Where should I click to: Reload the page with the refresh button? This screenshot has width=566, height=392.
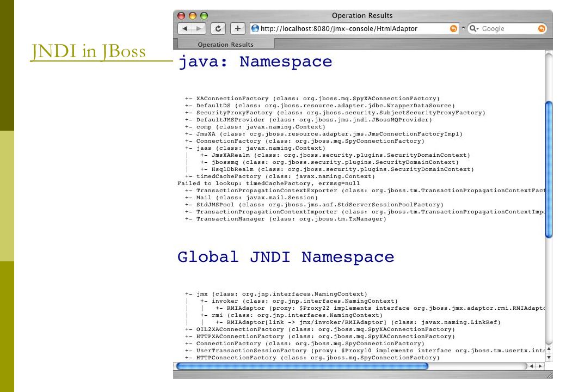[218, 28]
